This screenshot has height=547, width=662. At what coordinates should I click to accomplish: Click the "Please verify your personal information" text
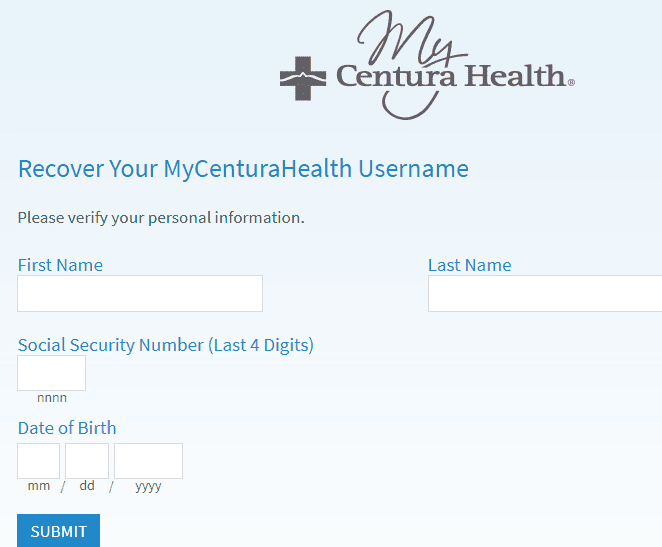tap(161, 218)
